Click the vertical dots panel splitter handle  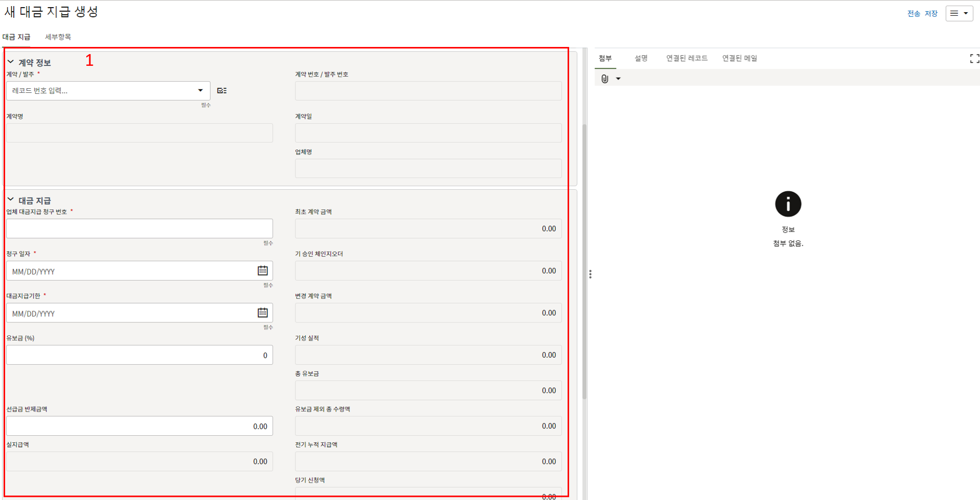[590, 274]
